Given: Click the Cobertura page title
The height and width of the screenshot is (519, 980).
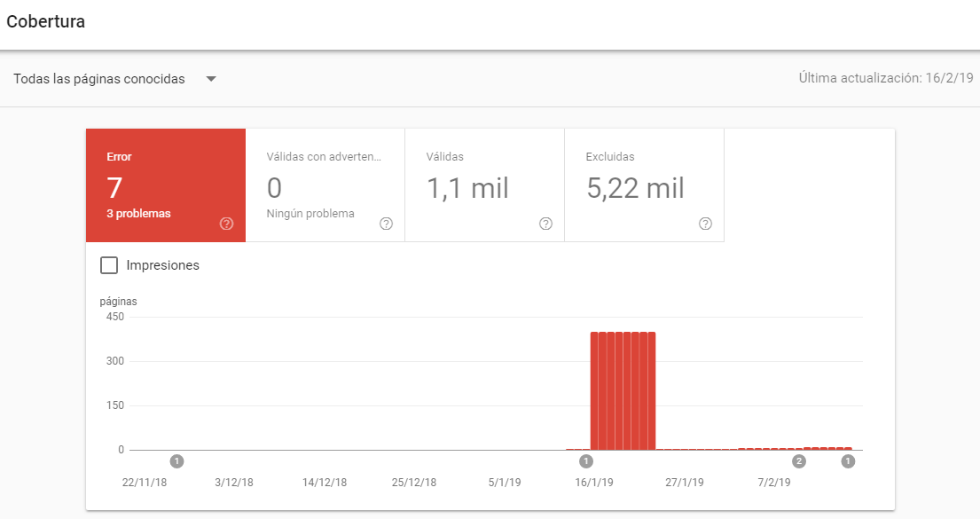Looking at the screenshot, I should (46, 22).
